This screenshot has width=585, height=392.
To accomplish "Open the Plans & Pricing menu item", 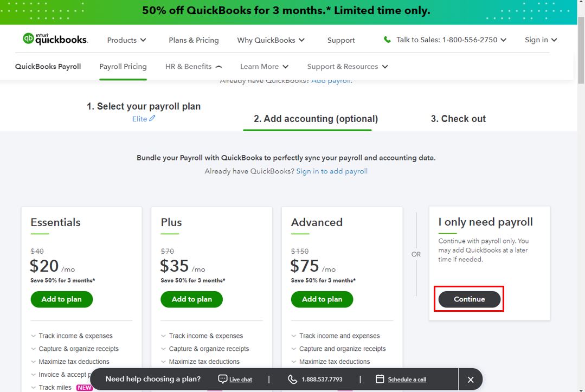I will tap(194, 40).
